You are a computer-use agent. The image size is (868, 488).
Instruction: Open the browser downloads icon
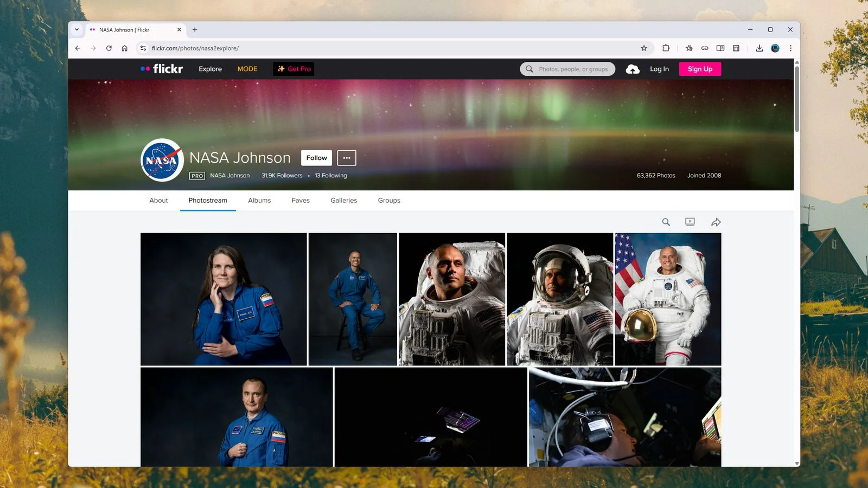(x=759, y=48)
